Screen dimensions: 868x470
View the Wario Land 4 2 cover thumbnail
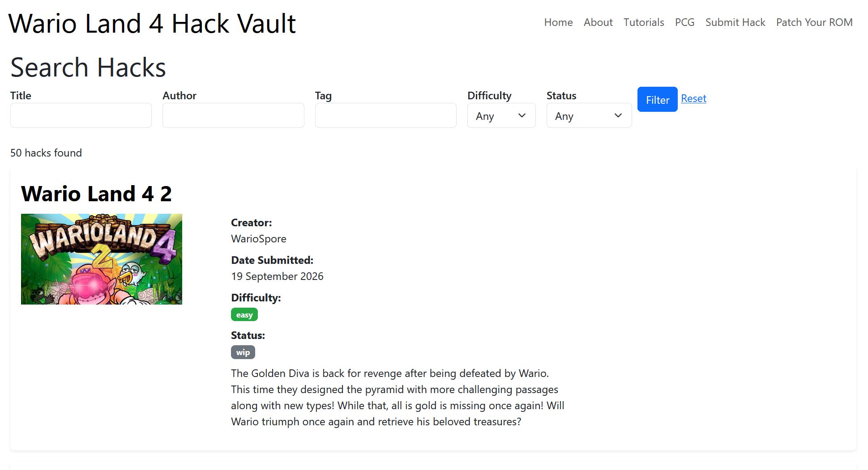[x=102, y=259]
